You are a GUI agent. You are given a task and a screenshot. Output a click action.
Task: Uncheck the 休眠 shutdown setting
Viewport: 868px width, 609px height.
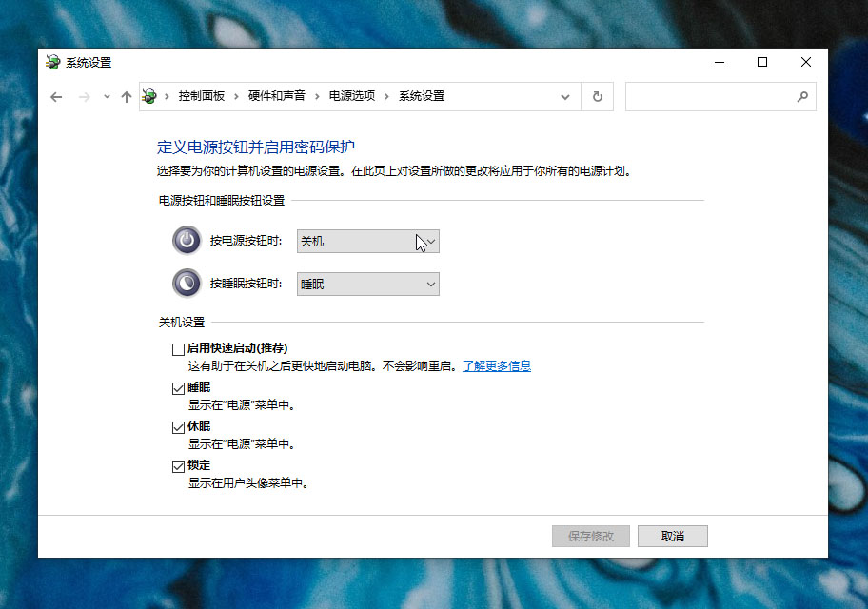click(x=177, y=427)
